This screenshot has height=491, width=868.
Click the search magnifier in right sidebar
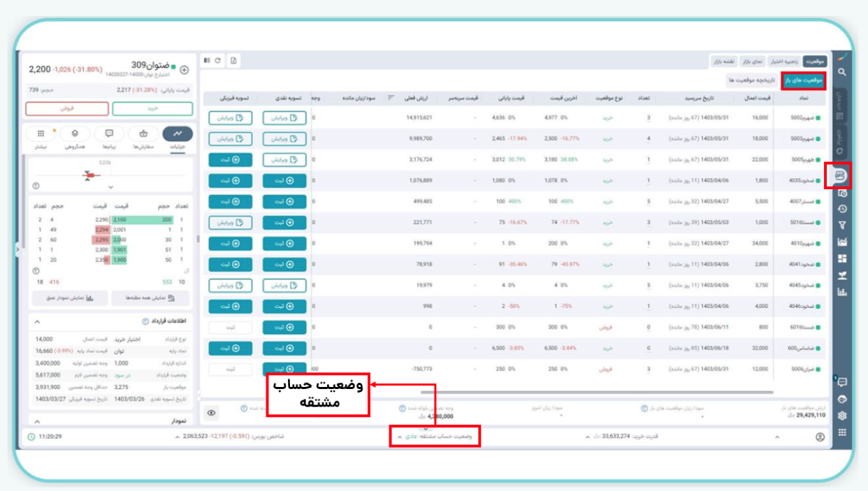[x=842, y=72]
